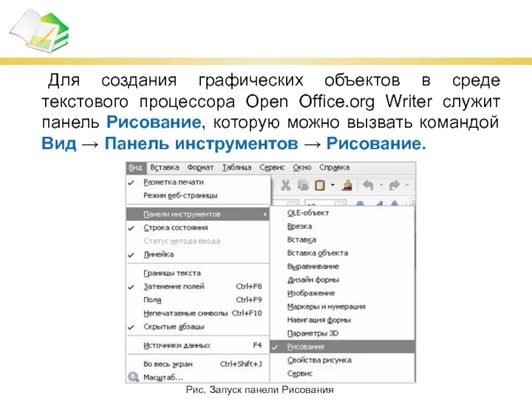Viewport: 532px width, 399px height.
Task: Click the Cut scissors icon
Action: tap(286, 186)
